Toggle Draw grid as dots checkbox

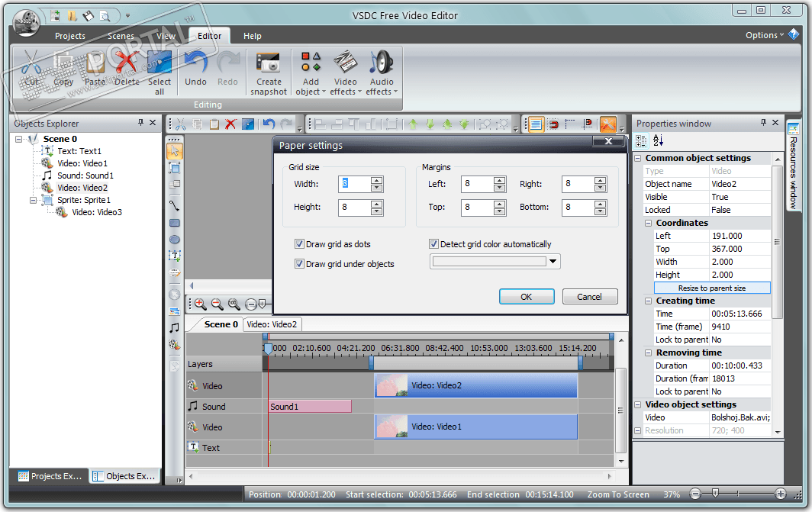(x=299, y=244)
